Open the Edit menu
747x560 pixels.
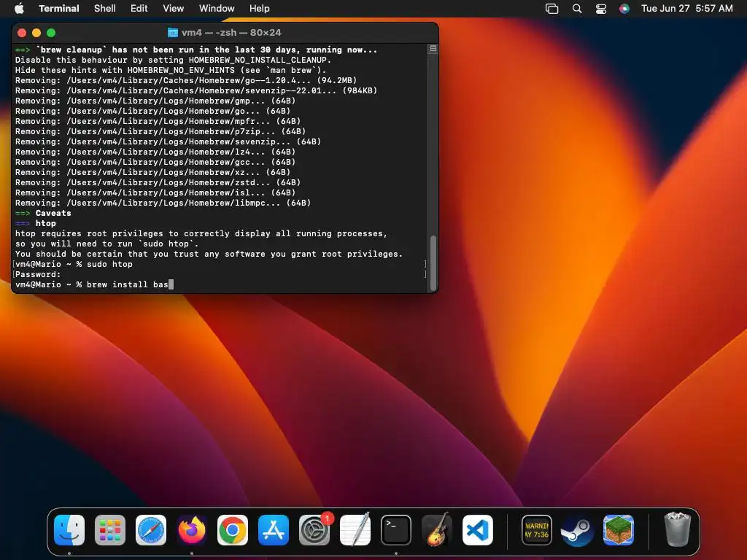(139, 9)
